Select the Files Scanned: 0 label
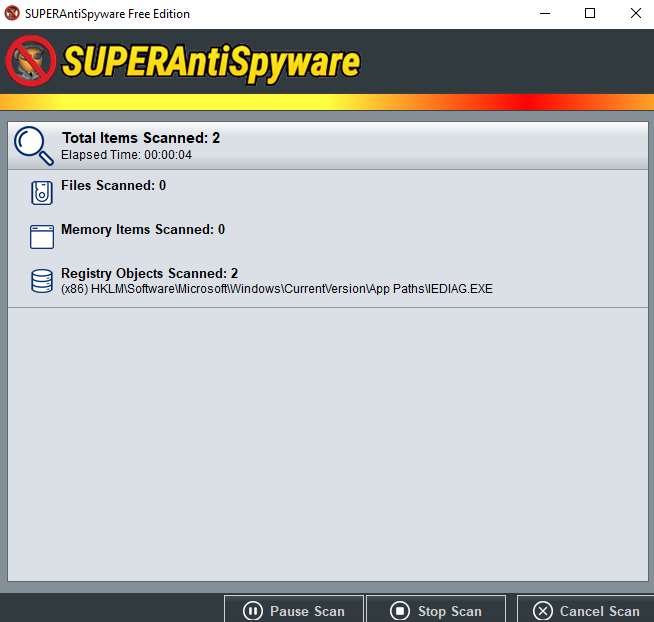Image resolution: width=654 pixels, height=622 pixels. [x=113, y=185]
